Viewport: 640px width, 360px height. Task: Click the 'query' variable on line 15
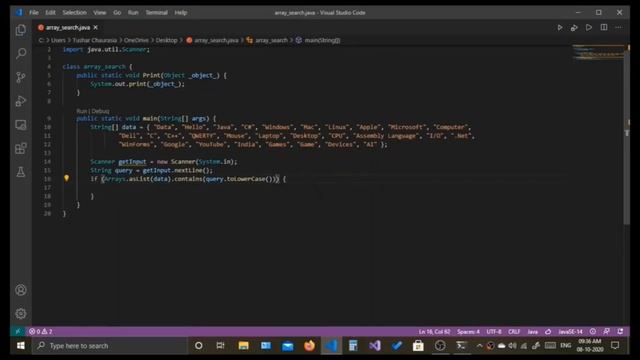point(123,170)
